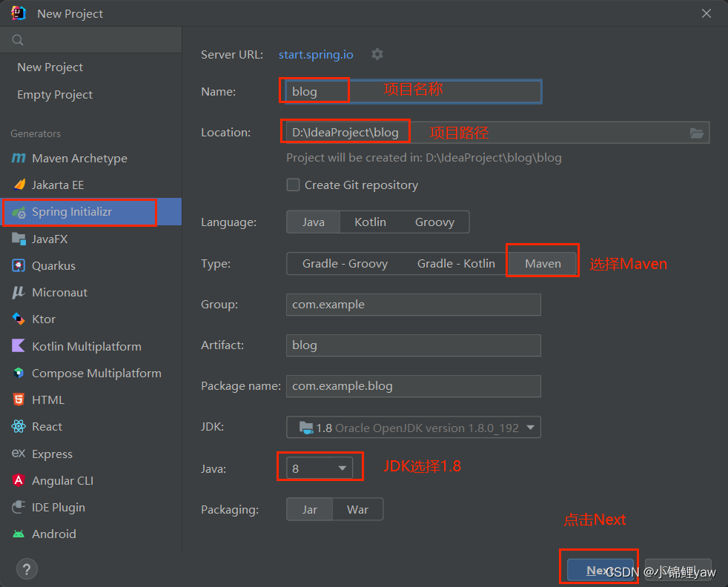Image resolution: width=728 pixels, height=587 pixels.
Task: Select Kotlin language option
Action: coord(370,222)
